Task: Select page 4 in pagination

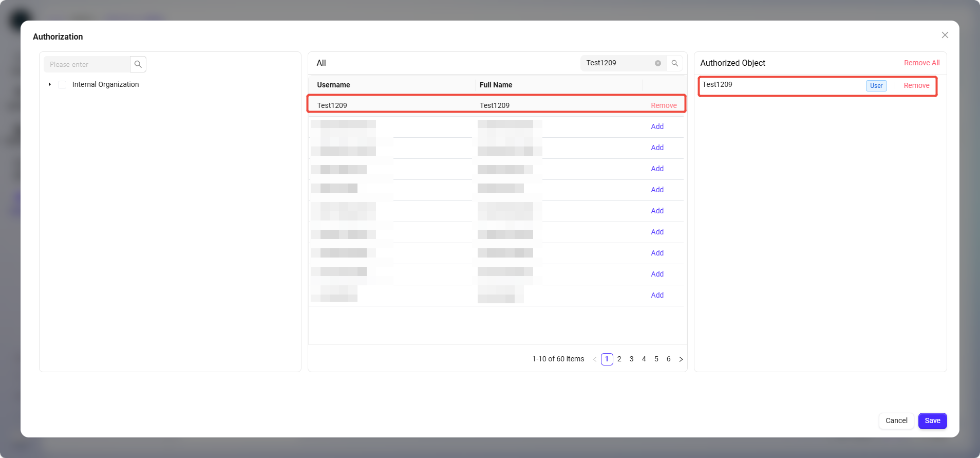Action: click(644, 359)
